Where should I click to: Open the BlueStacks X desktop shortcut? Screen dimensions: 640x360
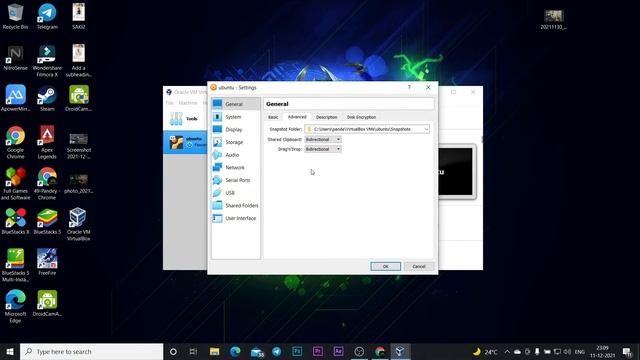16,221
